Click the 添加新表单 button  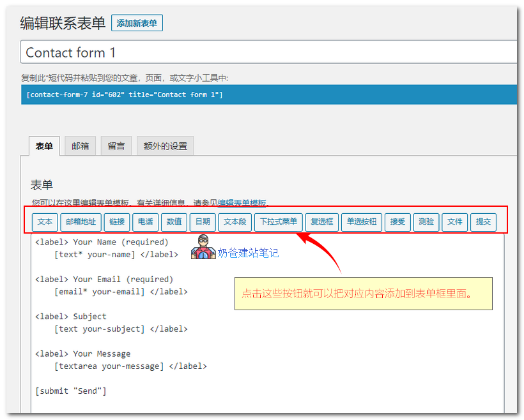click(x=137, y=22)
